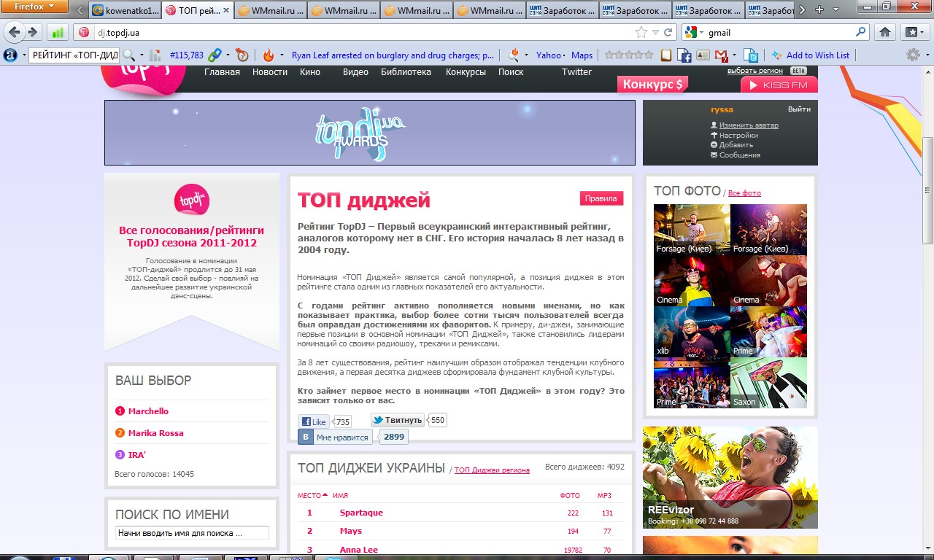934x560 pixels.
Task: Open the Все фото link
Action: pyautogui.click(x=744, y=193)
